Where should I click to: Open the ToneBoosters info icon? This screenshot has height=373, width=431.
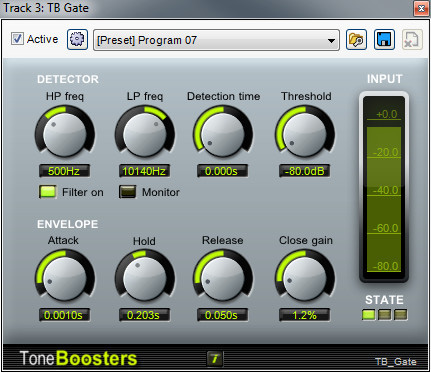point(215,359)
